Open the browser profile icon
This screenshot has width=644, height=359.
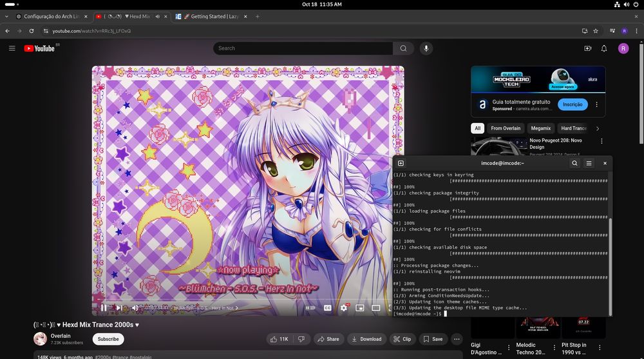tap(624, 31)
